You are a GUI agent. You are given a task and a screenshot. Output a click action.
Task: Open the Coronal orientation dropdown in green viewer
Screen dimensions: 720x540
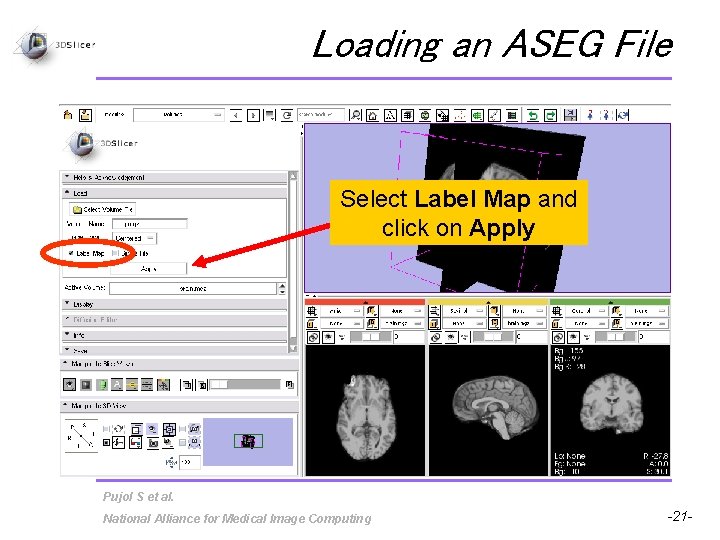585,311
